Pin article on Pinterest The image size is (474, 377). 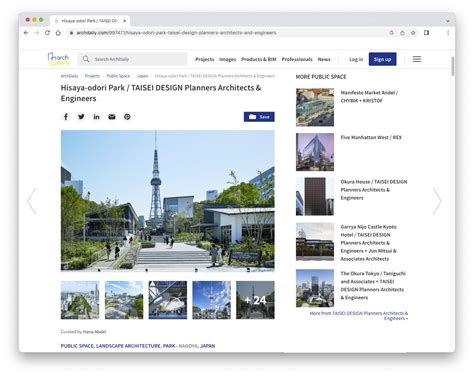[127, 117]
